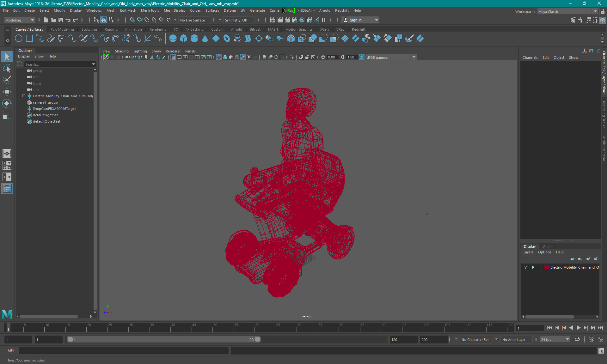Activate the Move tool in toolbox

point(7,92)
